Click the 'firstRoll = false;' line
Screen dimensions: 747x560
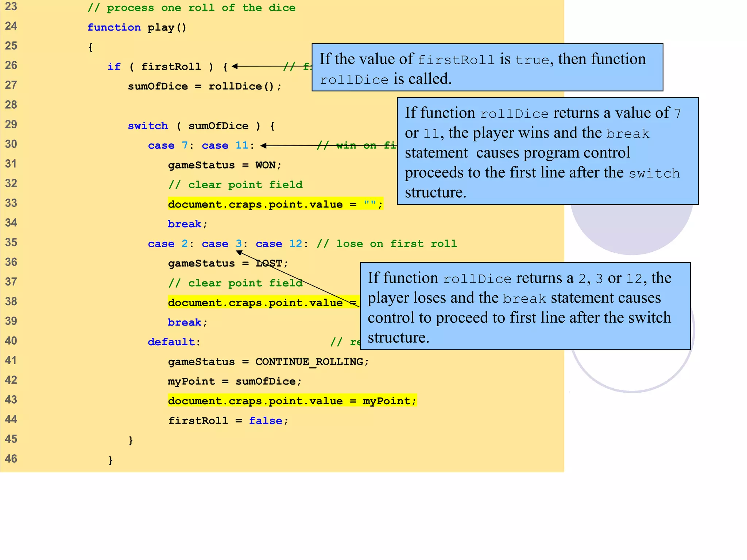[x=228, y=421]
